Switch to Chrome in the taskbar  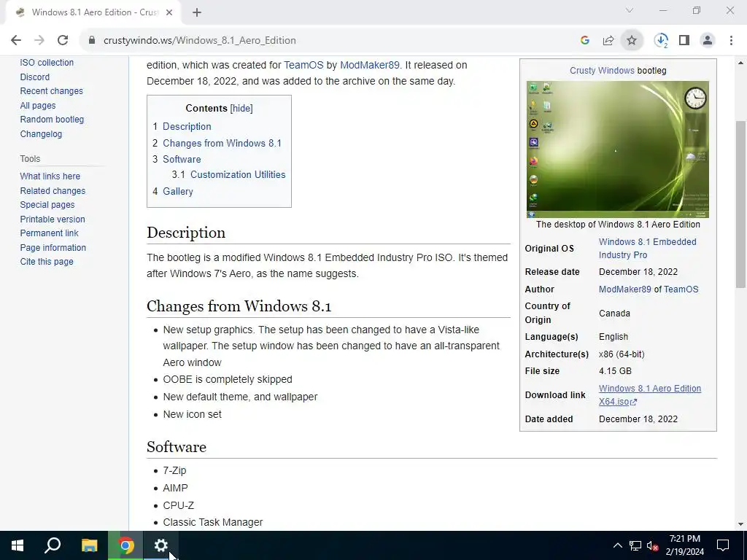[125, 545]
